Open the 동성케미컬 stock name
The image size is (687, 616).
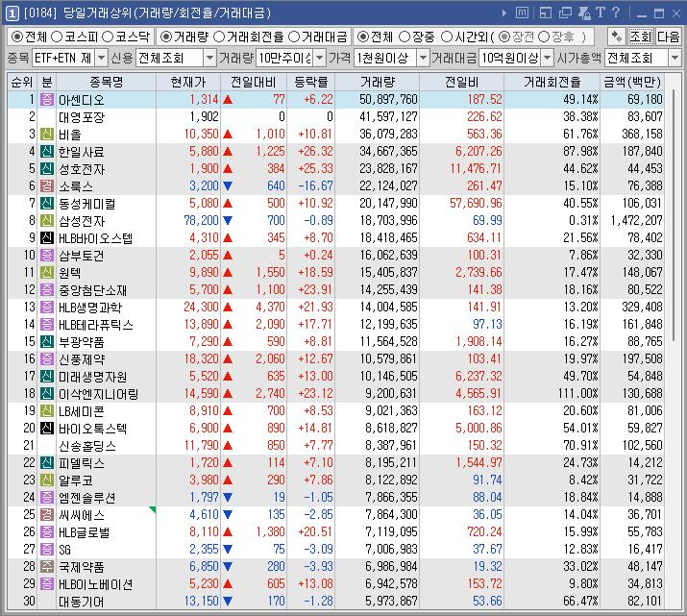(87, 204)
